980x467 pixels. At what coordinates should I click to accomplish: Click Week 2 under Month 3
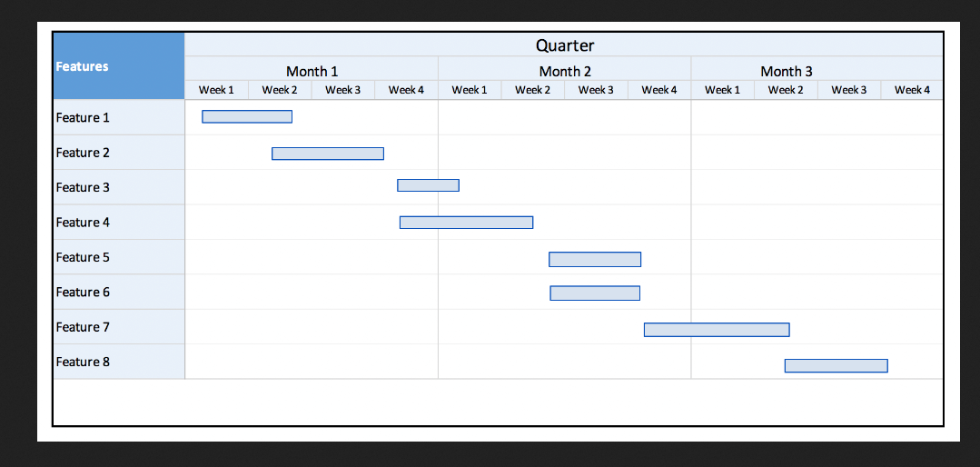tap(786, 90)
